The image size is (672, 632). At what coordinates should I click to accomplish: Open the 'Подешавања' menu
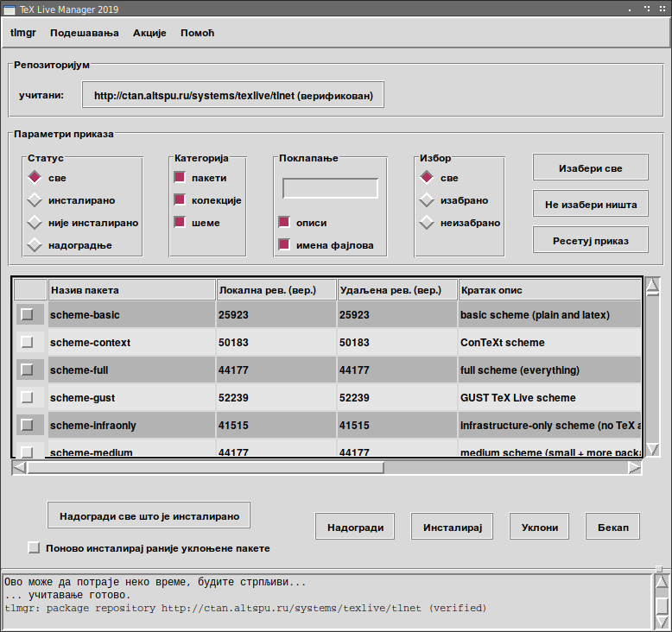click(x=85, y=33)
